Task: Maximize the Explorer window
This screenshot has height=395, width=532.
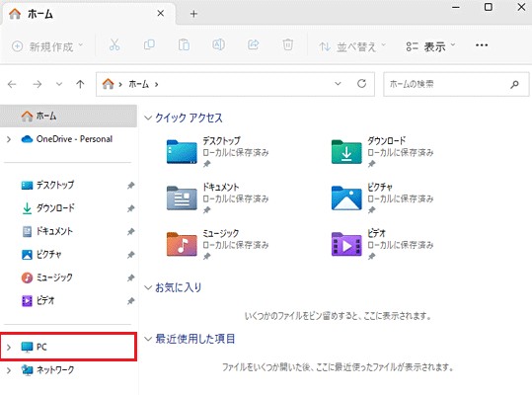Action: click(489, 7)
